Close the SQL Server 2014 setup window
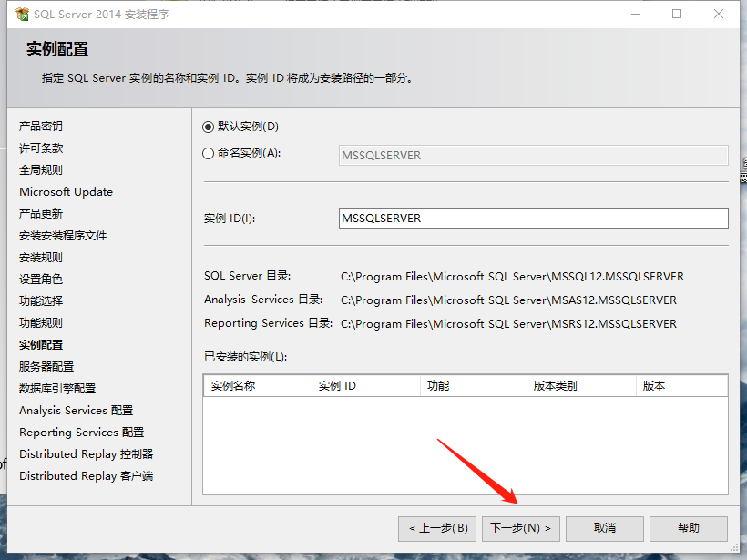Image resolution: width=747 pixels, height=560 pixels. point(719,15)
